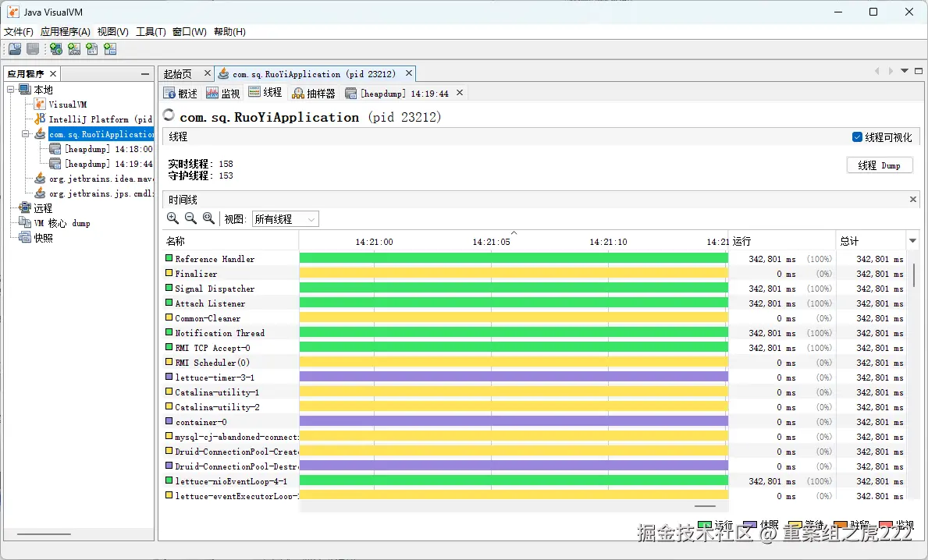Screen dimensions: 928x560
Task: Select org.jetbrains.jps.cmdline node in tree
Action: tap(101, 193)
